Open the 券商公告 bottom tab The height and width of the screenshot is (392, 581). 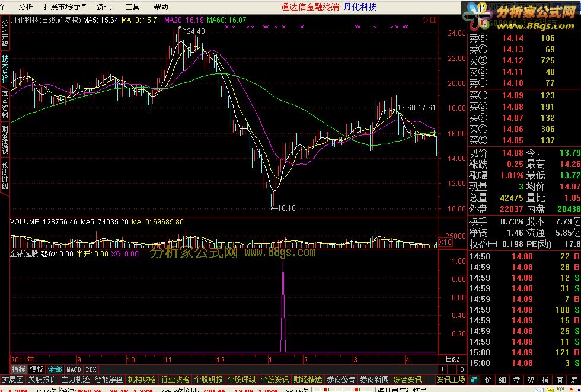pyautogui.click(x=341, y=380)
